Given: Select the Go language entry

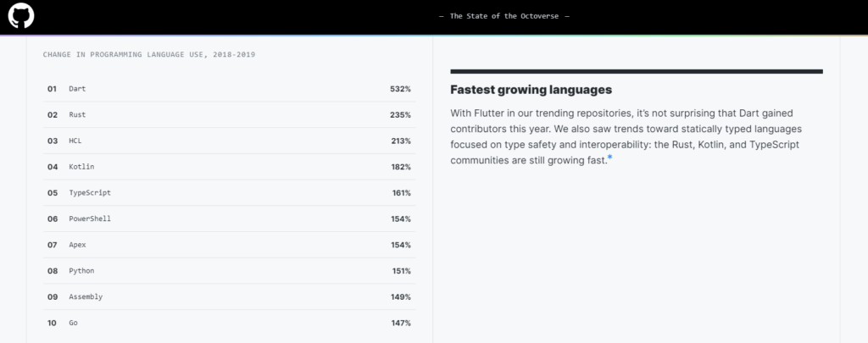Looking at the screenshot, I should 73,323.
